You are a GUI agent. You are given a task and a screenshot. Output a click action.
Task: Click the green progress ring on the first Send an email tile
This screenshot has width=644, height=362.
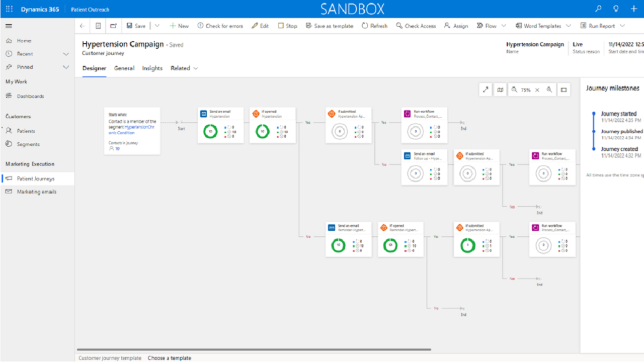[210, 132]
